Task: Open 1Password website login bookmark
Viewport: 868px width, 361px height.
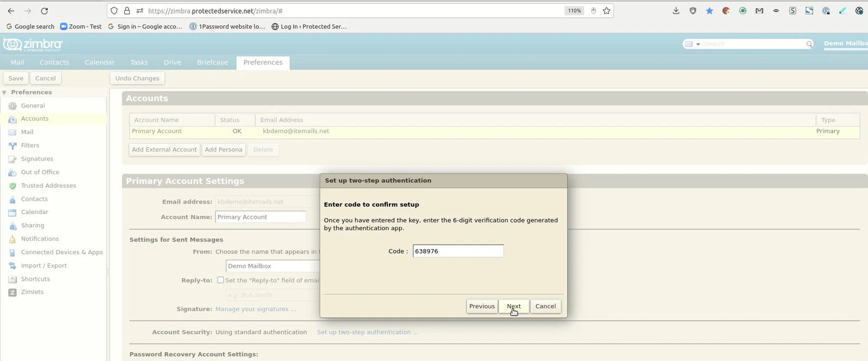Action: click(x=227, y=27)
